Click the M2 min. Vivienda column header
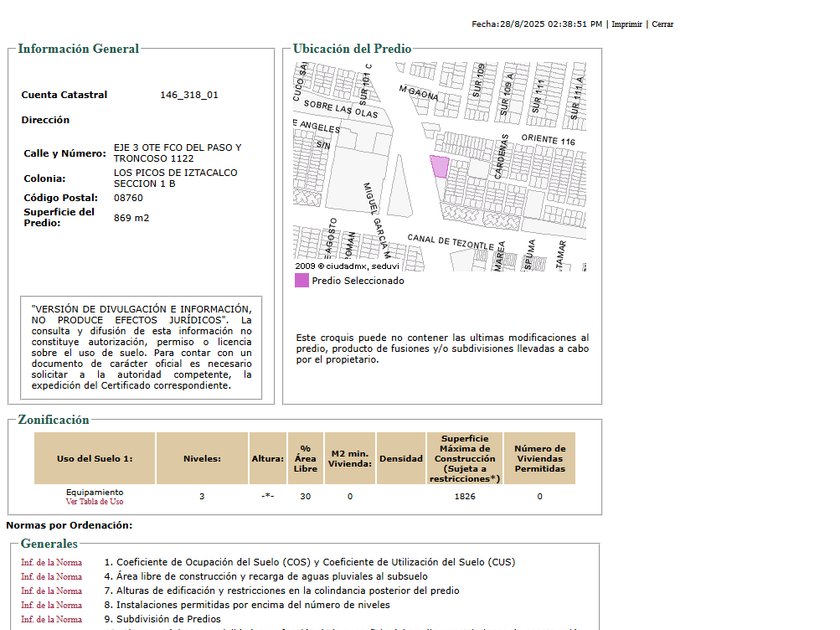The image size is (840, 630). (x=350, y=459)
